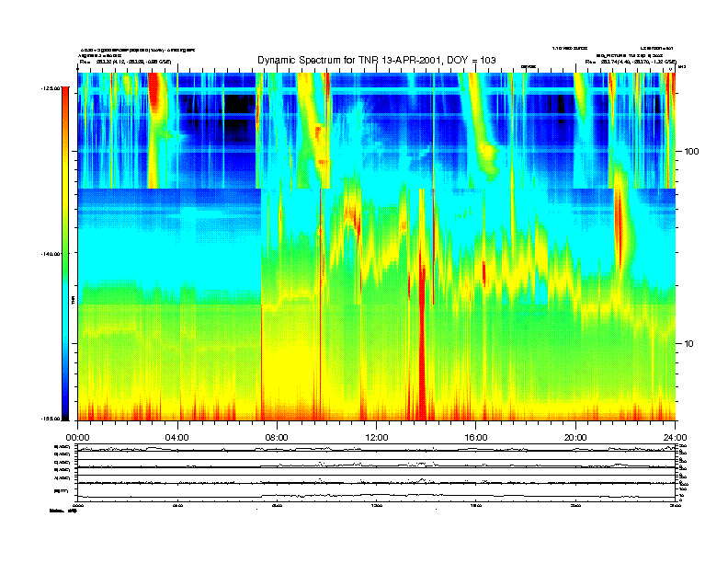Click the 00:00 time axis label
Viewport: 728px width, 563px height.
coord(77,438)
